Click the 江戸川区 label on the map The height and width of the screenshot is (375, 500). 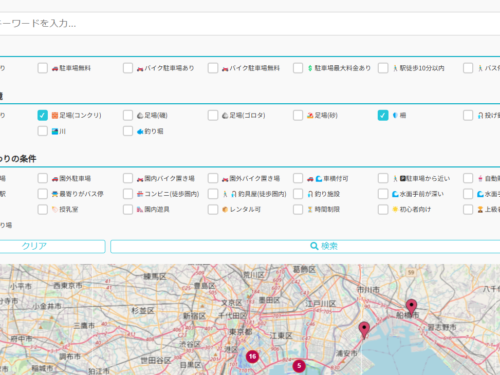click(x=321, y=304)
